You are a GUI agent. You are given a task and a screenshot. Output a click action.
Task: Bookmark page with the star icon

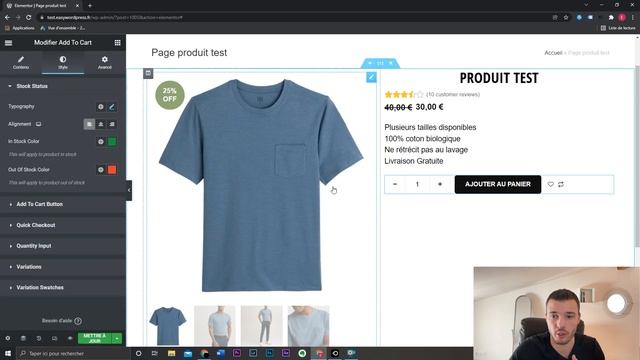(x=566, y=18)
